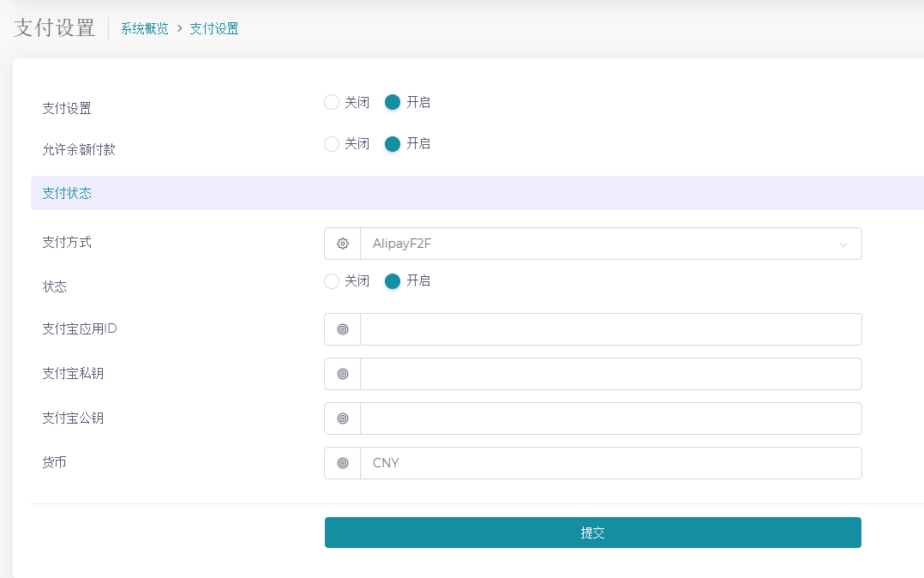Click the circular icon beside 支付宝私钥

pos(342,373)
